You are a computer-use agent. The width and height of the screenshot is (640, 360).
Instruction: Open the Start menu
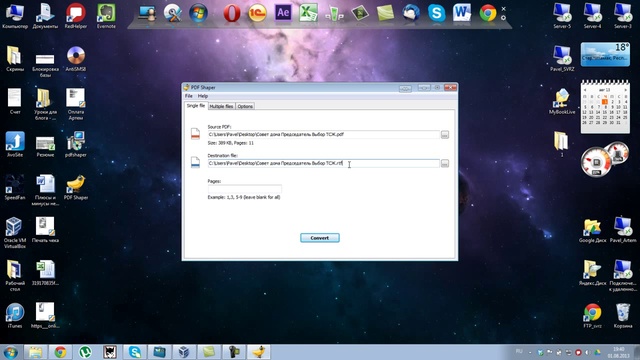(11, 352)
